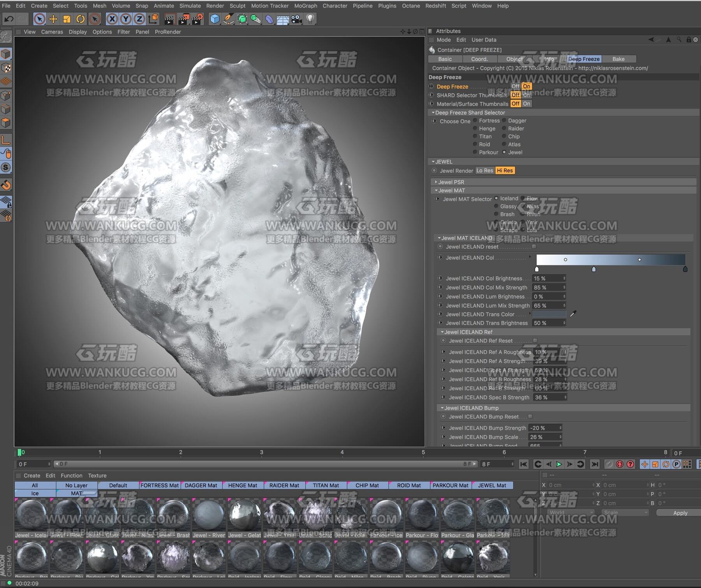Collapse the JEWEL section

coord(433,161)
